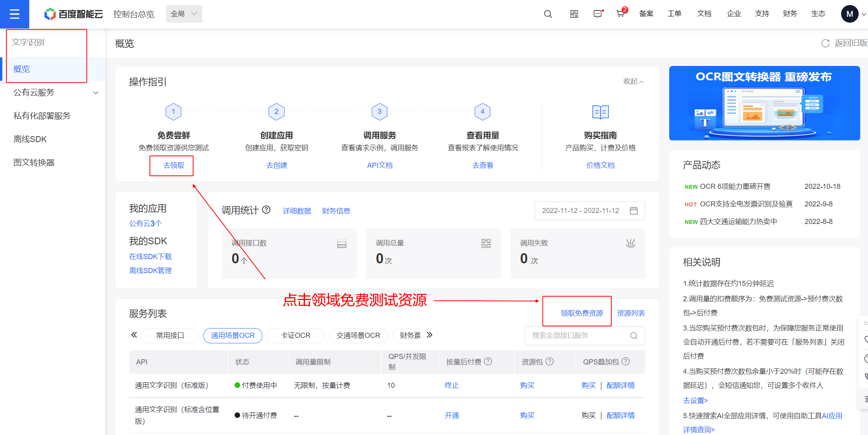868x435 pixels.
Task: Open 备案 in top navigation
Action: (x=646, y=14)
